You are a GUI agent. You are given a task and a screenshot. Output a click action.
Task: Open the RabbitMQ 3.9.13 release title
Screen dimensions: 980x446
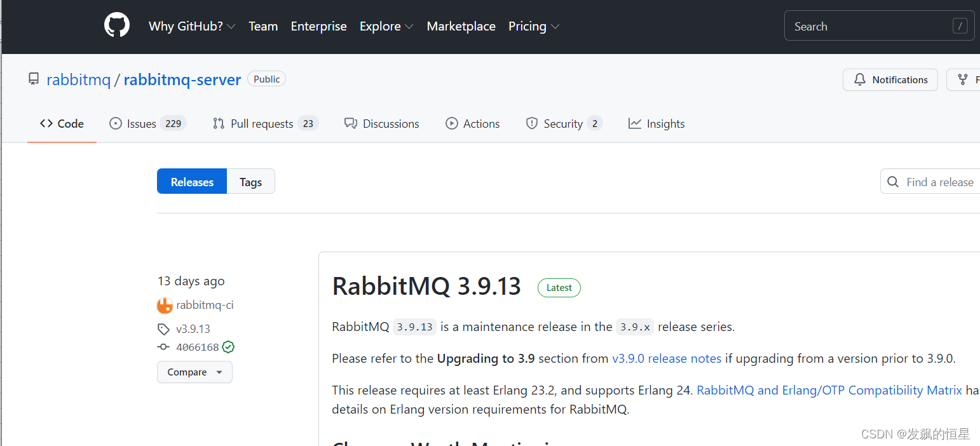(426, 287)
